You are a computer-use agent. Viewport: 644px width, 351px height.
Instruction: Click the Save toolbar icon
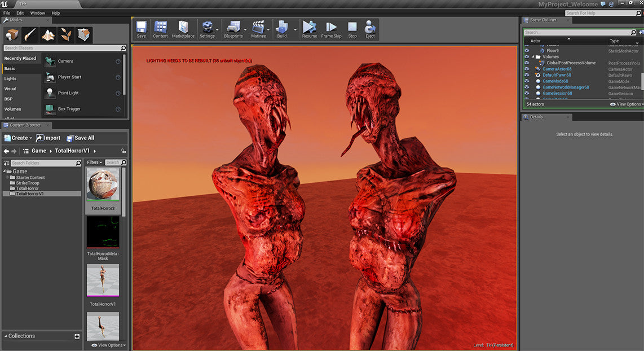(x=142, y=29)
